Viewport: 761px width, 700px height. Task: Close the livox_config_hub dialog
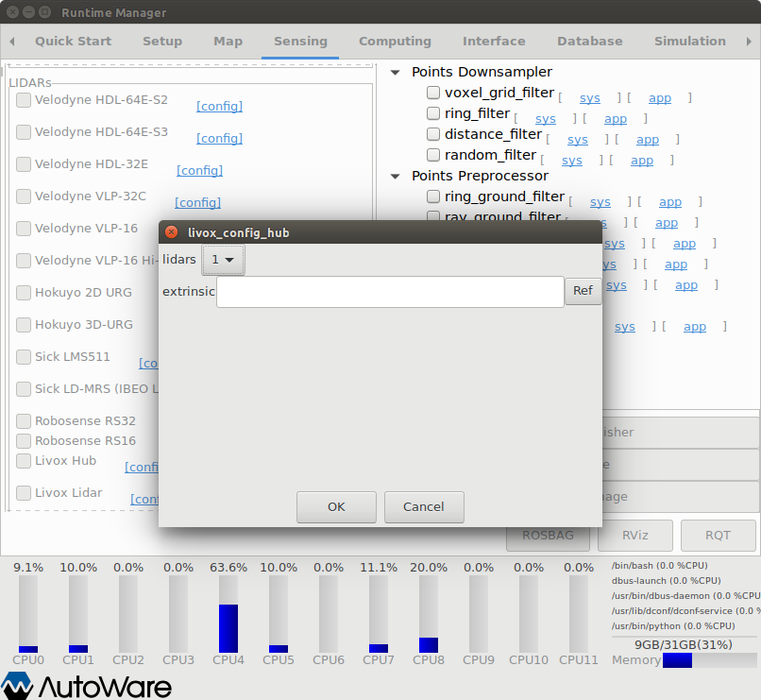pos(171,232)
